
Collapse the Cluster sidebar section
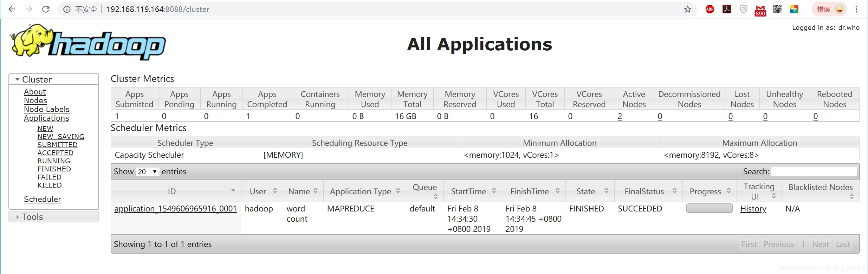click(x=37, y=79)
